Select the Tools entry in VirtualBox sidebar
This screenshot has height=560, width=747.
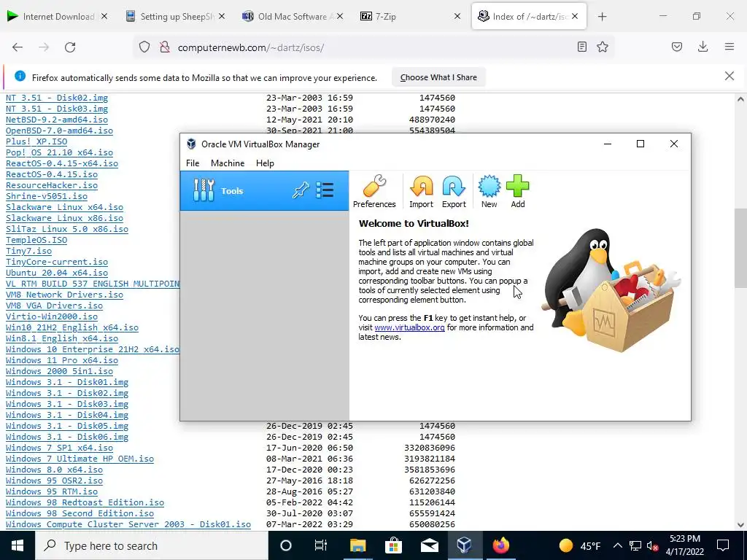(264, 191)
